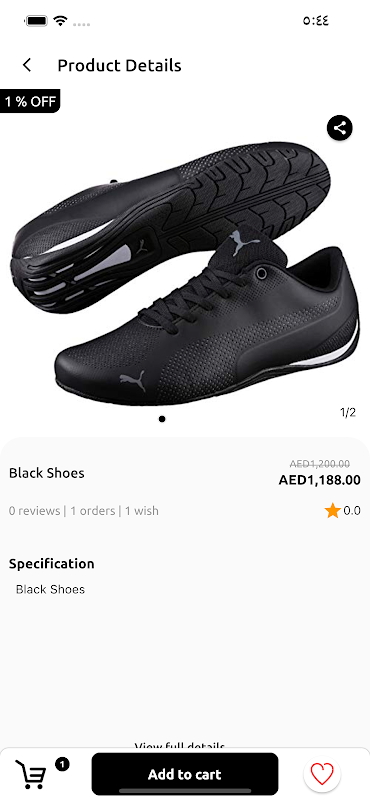The image size is (370, 800).
Task: Open the shopping cart icon
Action: pyautogui.click(x=30, y=774)
